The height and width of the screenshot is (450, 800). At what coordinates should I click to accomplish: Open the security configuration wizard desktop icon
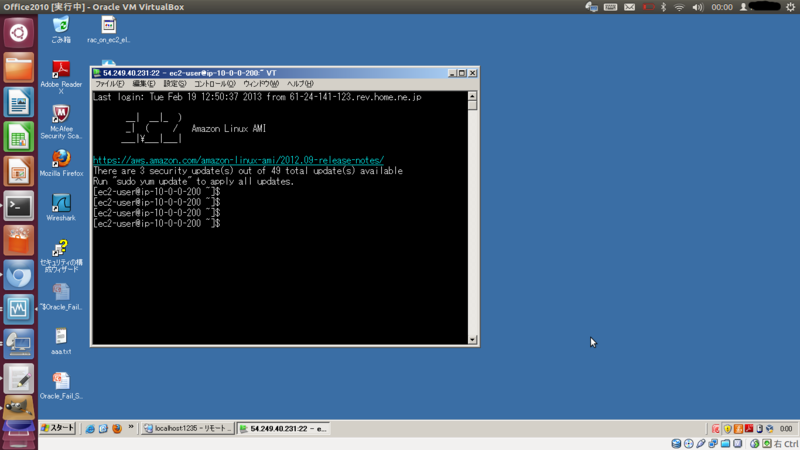coord(61,256)
